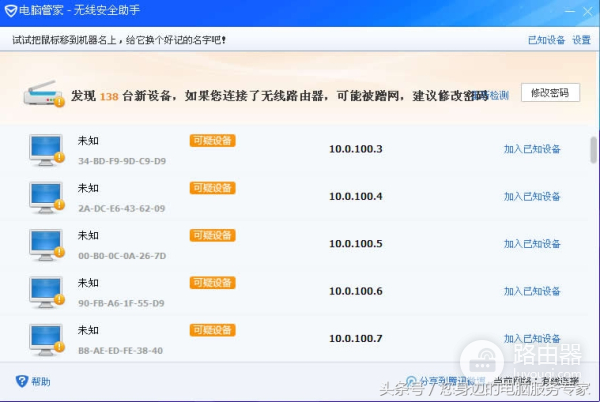Click the 未知 name above B8-AE-ED-FE-38-40
Image resolution: width=600 pixels, height=402 pixels.
pos(88,330)
